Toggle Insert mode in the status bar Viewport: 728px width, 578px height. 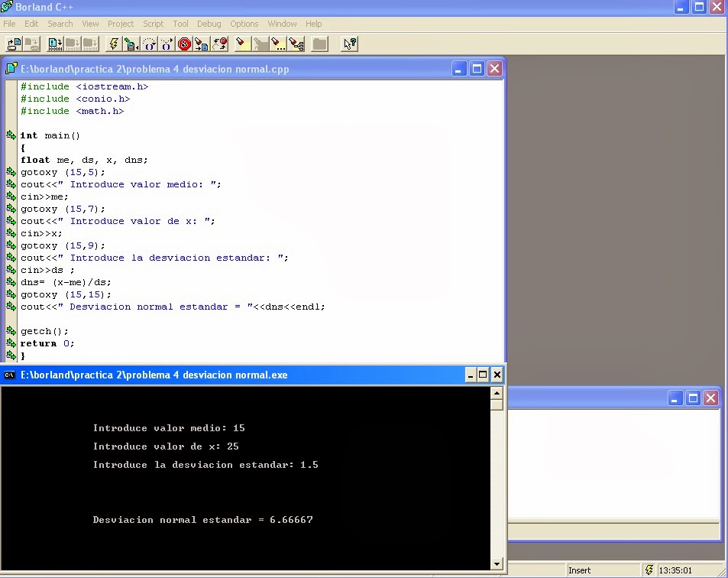(x=579, y=570)
